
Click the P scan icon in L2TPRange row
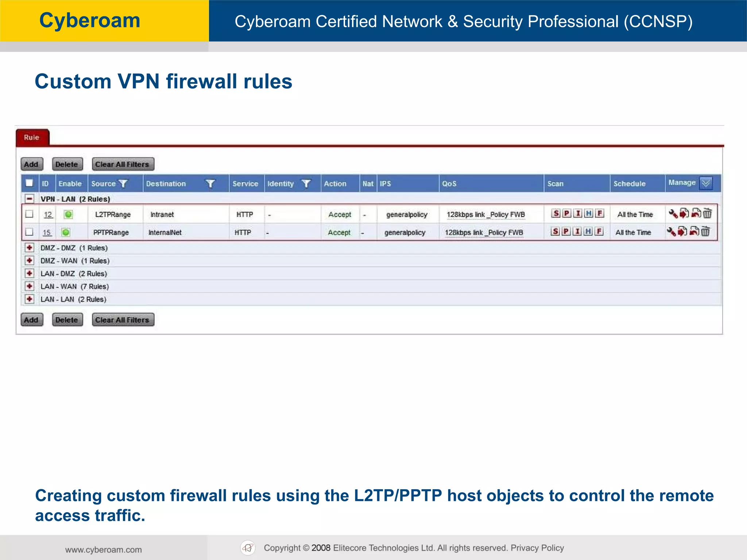point(567,213)
